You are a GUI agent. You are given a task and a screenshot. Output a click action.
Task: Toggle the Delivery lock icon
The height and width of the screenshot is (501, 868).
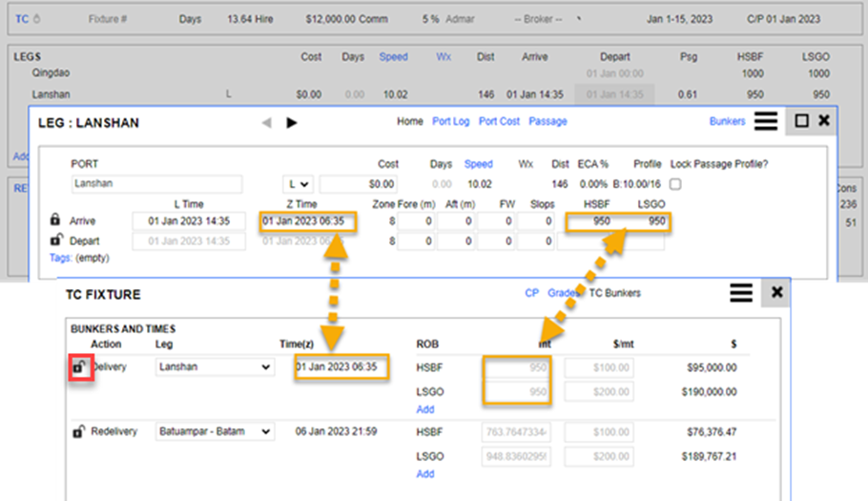point(78,366)
